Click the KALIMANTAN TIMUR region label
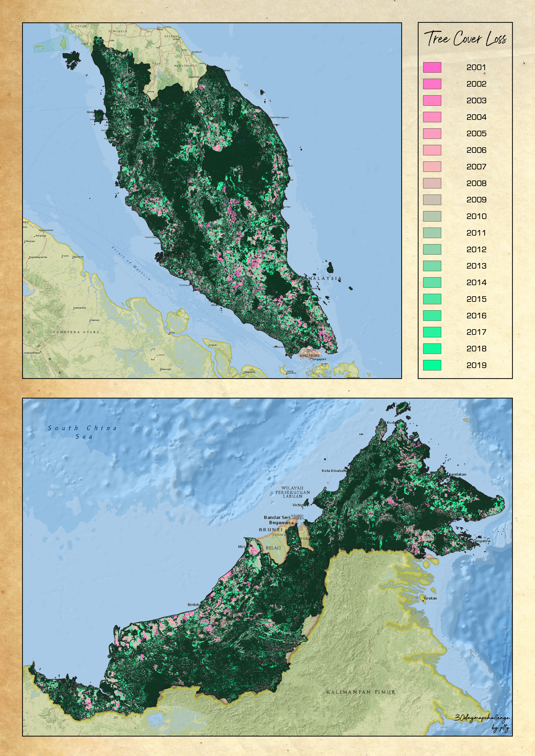Screen dimensions: 535x756 [360, 692]
